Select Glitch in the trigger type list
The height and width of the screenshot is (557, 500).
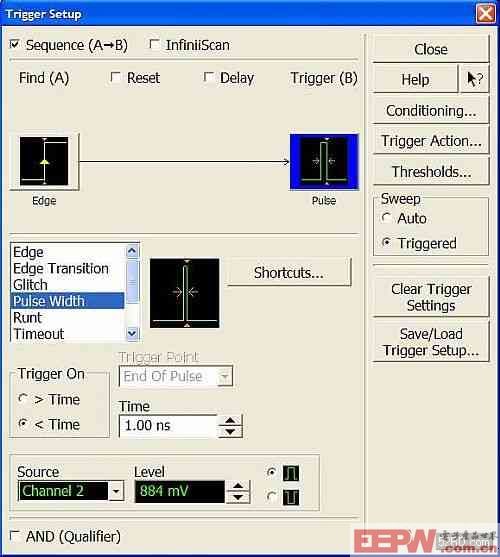tap(68, 285)
